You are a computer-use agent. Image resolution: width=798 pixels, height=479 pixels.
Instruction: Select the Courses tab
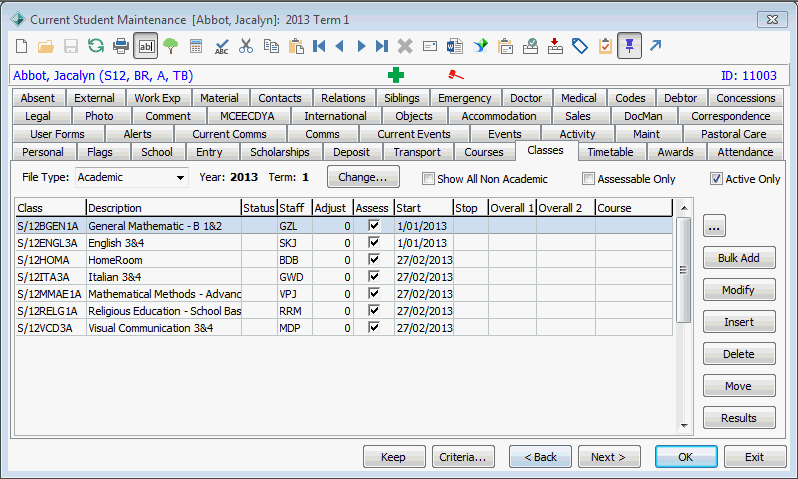point(483,152)
